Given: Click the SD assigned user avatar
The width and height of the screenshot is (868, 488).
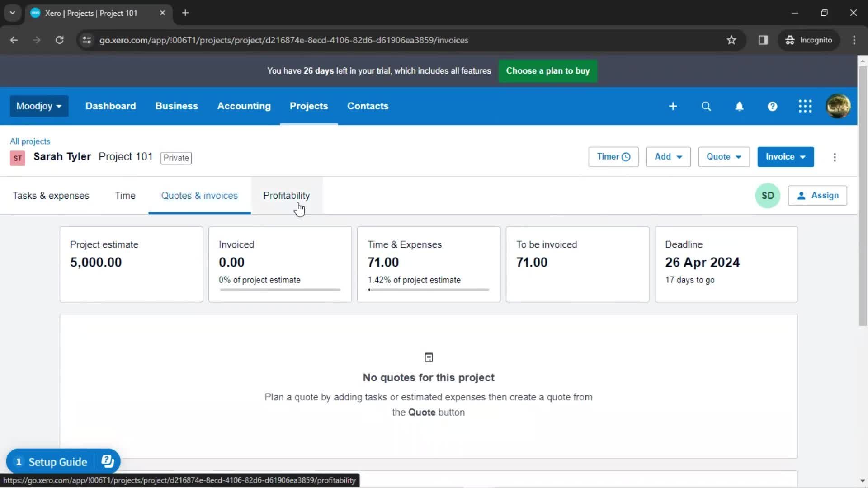Looking at the screenshot, I should pos(768,196).
